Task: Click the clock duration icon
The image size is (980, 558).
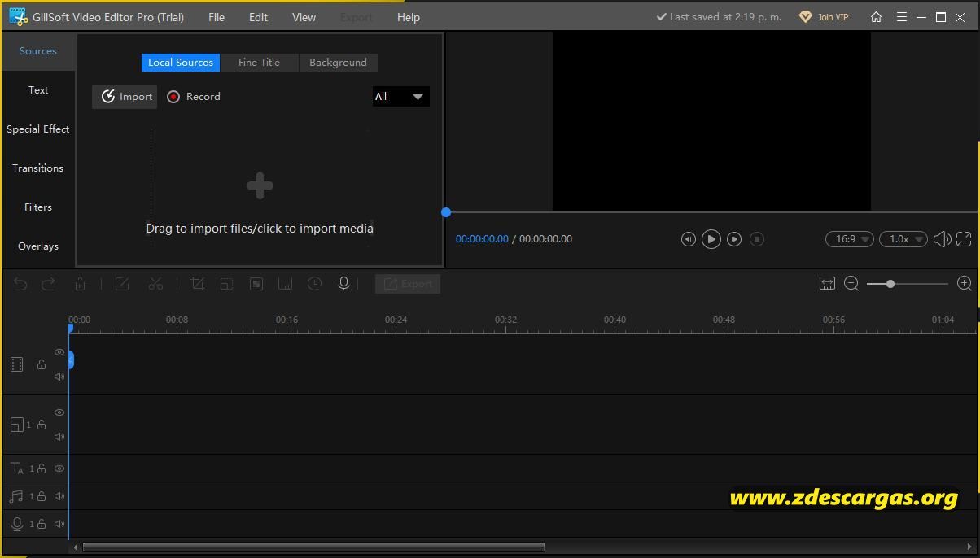Action: (314, 284)
